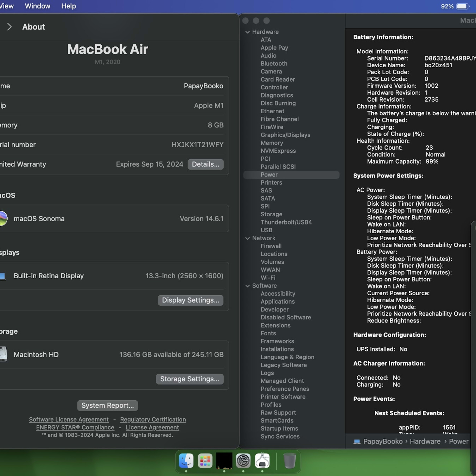Click the 92% battery percentage

click(447, 6)
